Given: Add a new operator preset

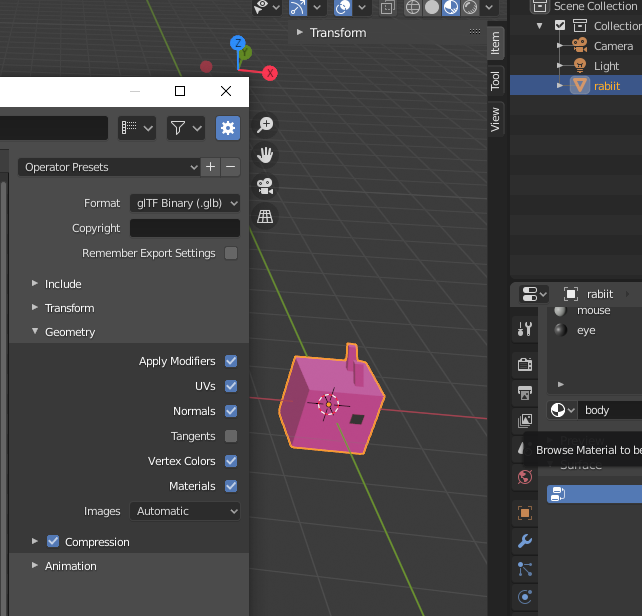Looking at the screenshot, I should coord(210,167).
